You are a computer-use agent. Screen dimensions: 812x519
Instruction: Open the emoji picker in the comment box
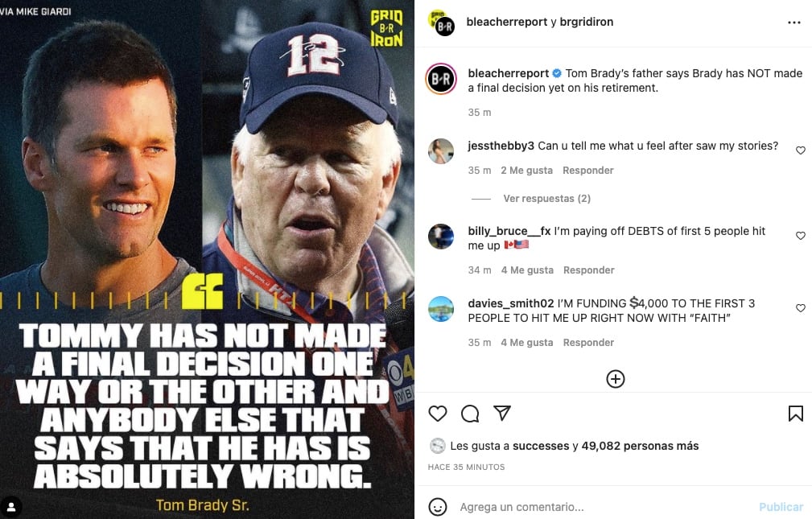pyautogui.click(x=437, y=507)
